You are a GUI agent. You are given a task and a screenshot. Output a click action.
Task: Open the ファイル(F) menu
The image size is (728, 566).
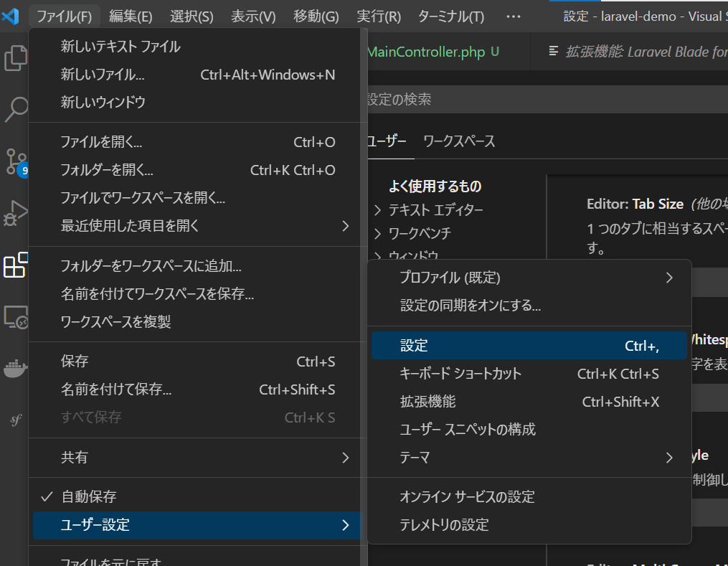64,16
